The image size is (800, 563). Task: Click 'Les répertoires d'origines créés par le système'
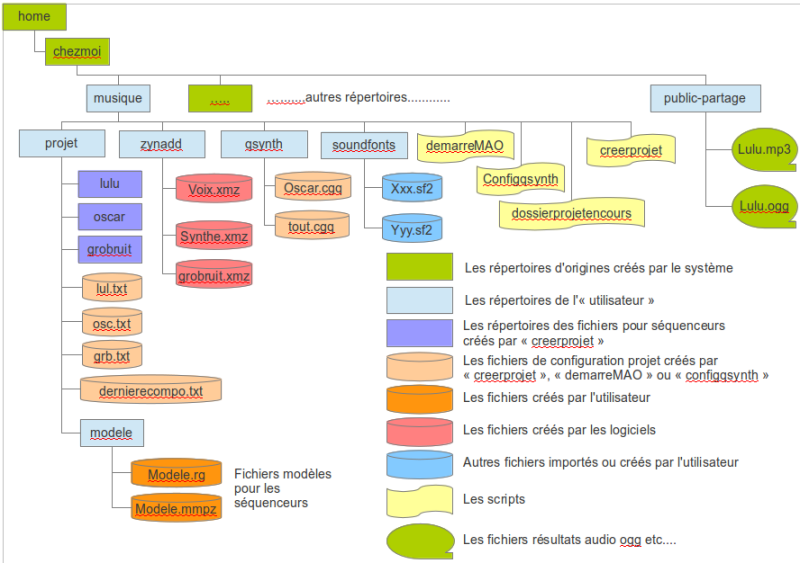point(598,268)
